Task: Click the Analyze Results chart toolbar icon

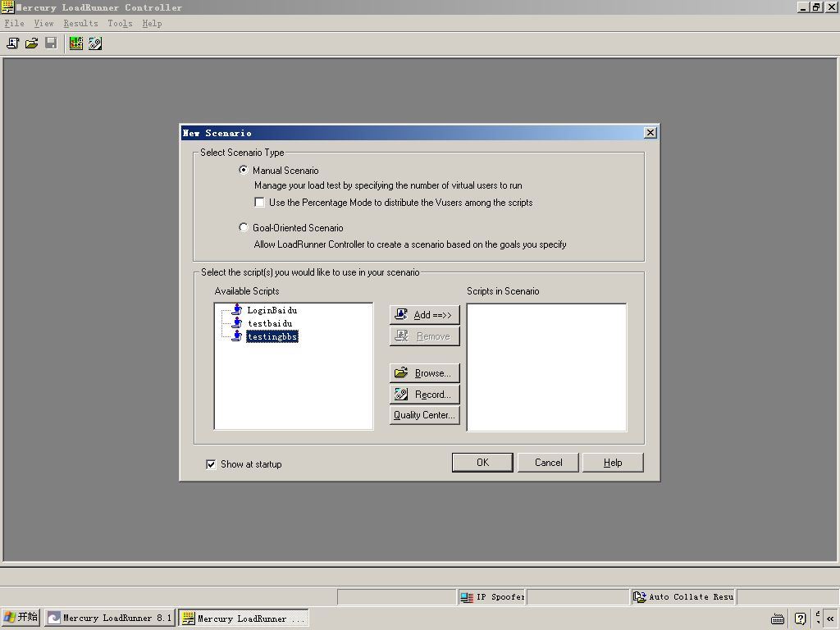Action: tap(76, 43)
